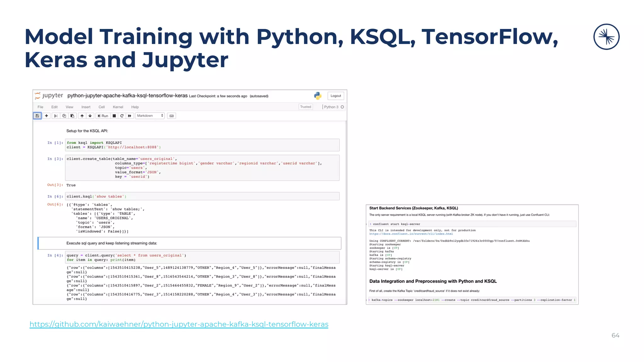Open the command palette keyboard icon
This screenshot has height=362, width=644.
(x=172, y=116)
